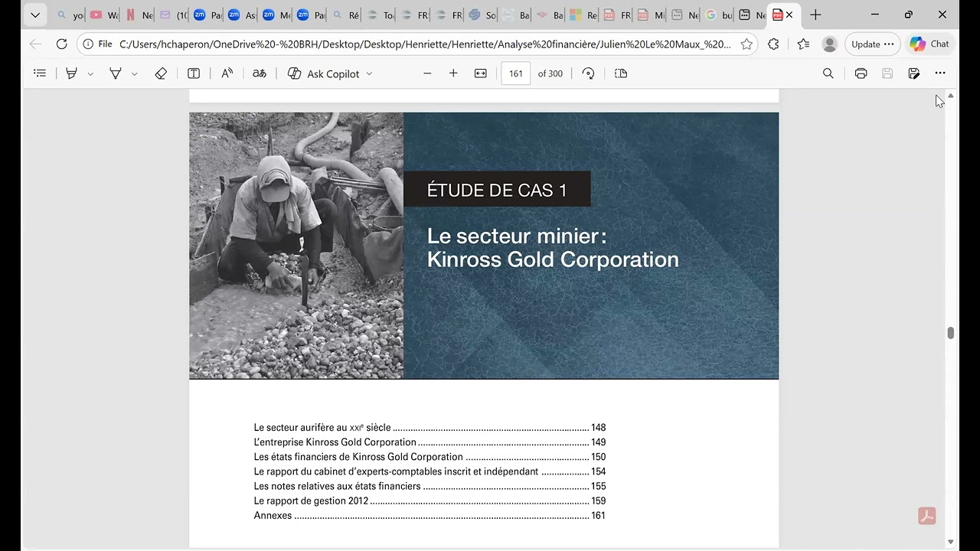Click 'Les états financiers de Kinross Gold Corporation'
980x551 pixels.
pos(430,457)
